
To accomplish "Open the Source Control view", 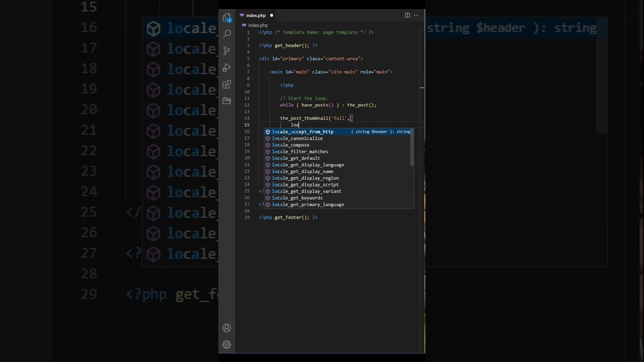I will [227, 50].
